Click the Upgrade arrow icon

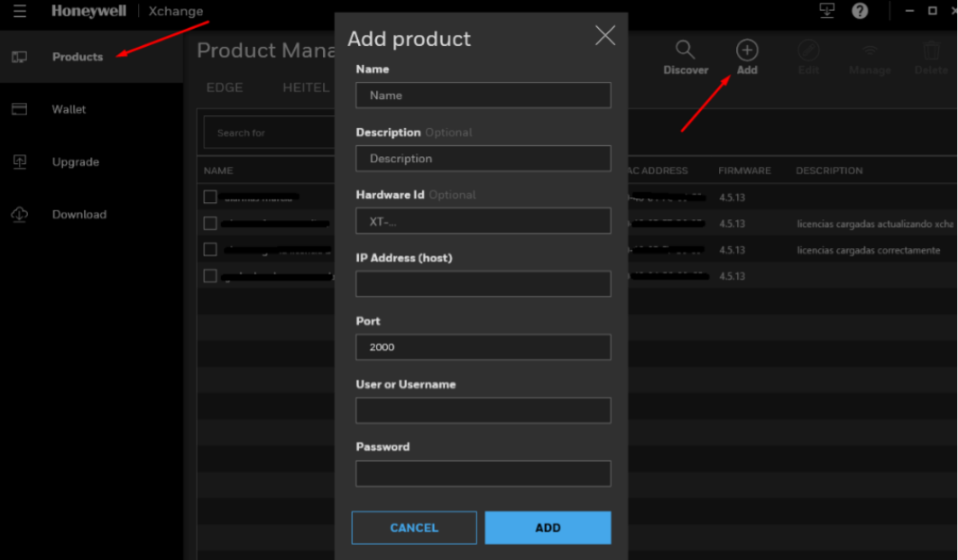tap(20, 161)
